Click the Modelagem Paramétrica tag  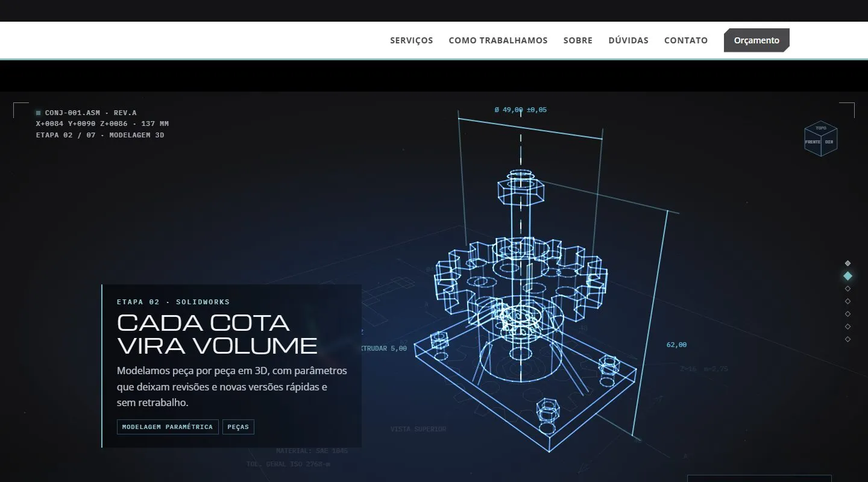(168, 427)
